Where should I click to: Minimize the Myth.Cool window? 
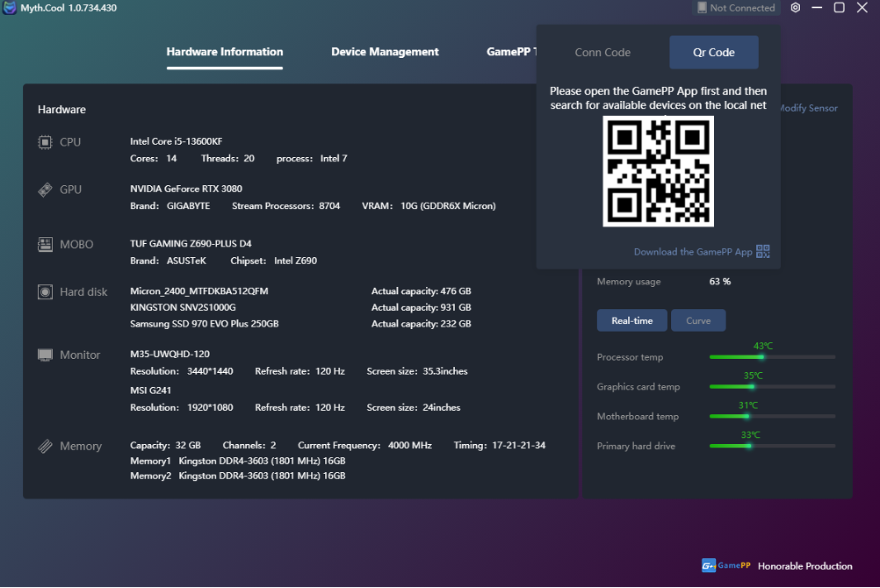(817, 7)
